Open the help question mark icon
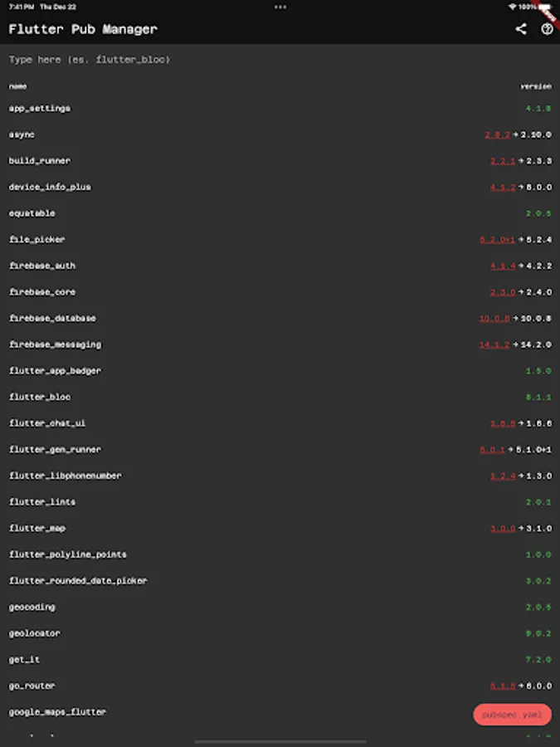The width and height of the screenshot is (560, 747). coord(547,29)
